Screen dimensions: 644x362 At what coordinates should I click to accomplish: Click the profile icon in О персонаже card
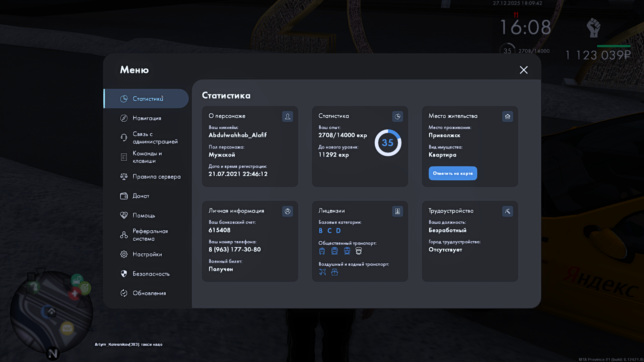pyautogui.click(x=287, y=116)
